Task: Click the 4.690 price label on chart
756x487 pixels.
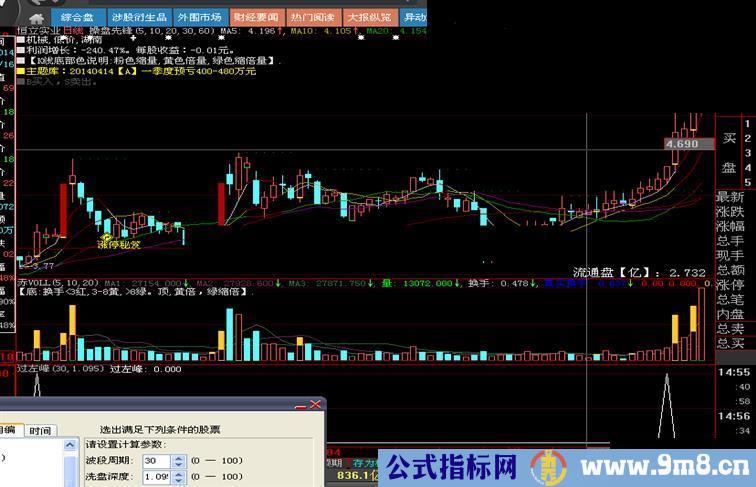Action: pos(686,145)
